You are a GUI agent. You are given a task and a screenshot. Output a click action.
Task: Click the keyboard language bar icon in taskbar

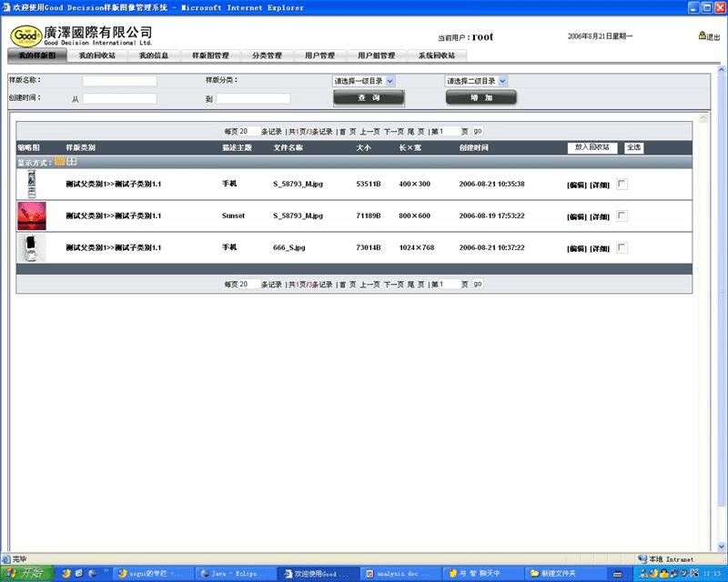tap(618, 574)
